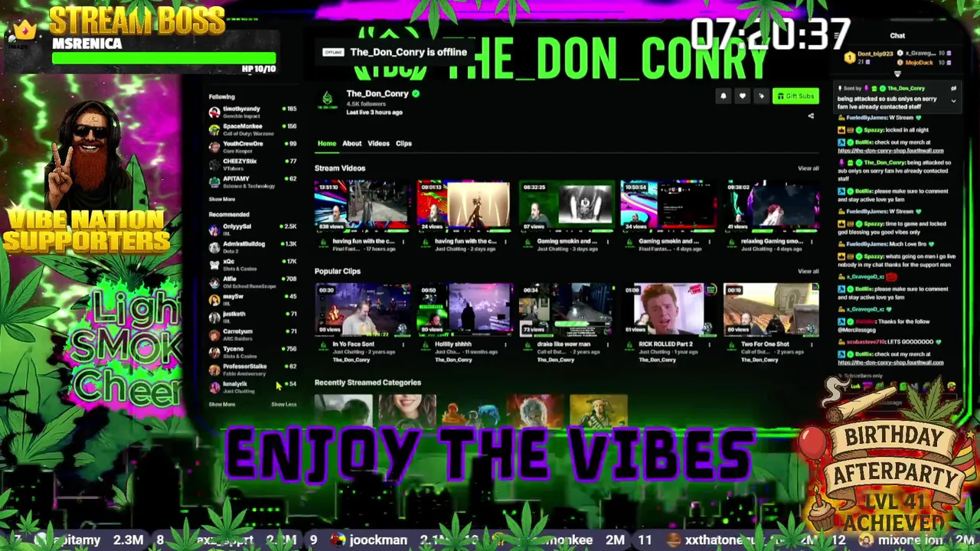The image size is (980, 551).
Task: Open The_Don_Conry channel avatar
Action: [328, 100]
